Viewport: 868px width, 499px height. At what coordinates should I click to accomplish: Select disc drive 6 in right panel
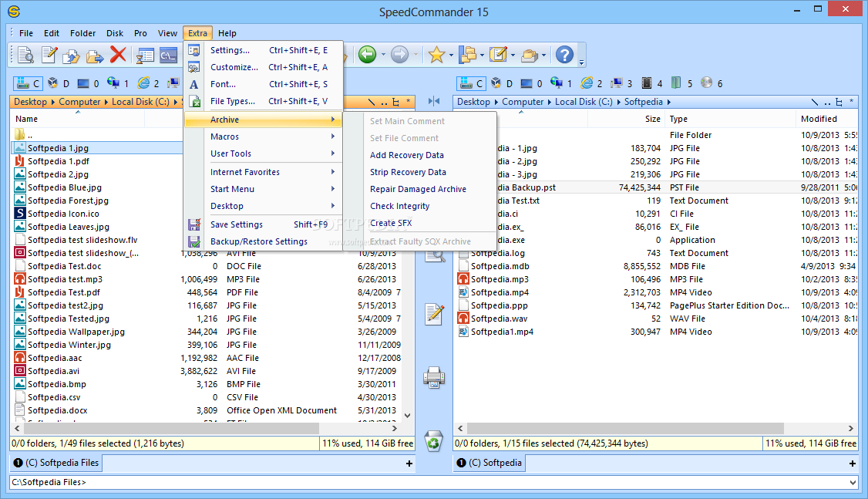click(712, 83)
